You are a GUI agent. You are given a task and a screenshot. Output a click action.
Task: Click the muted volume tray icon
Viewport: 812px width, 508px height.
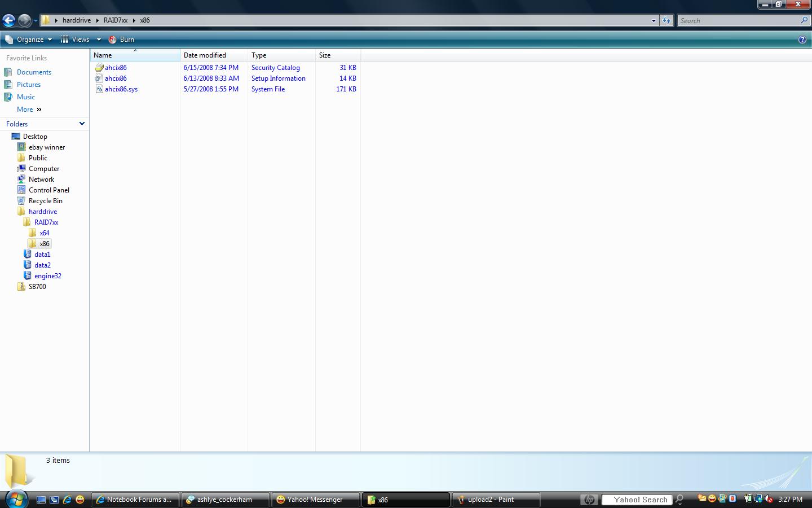click(x=769, y=499)
